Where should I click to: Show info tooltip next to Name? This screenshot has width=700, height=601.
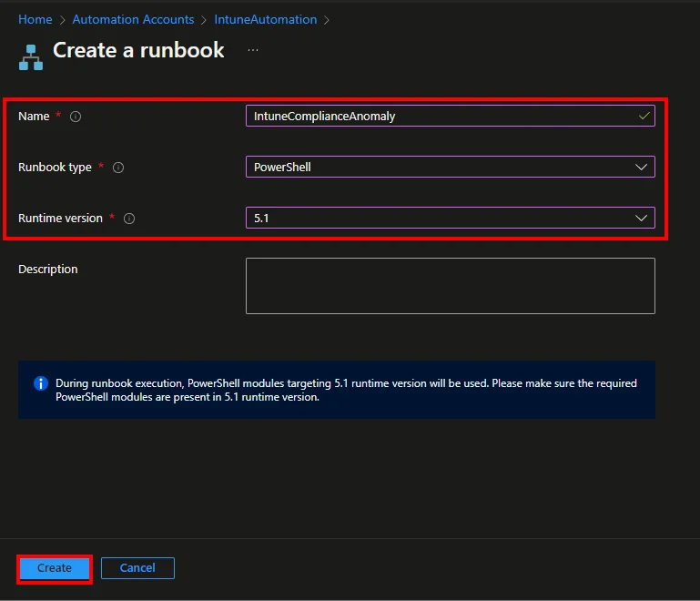(76, 117)
